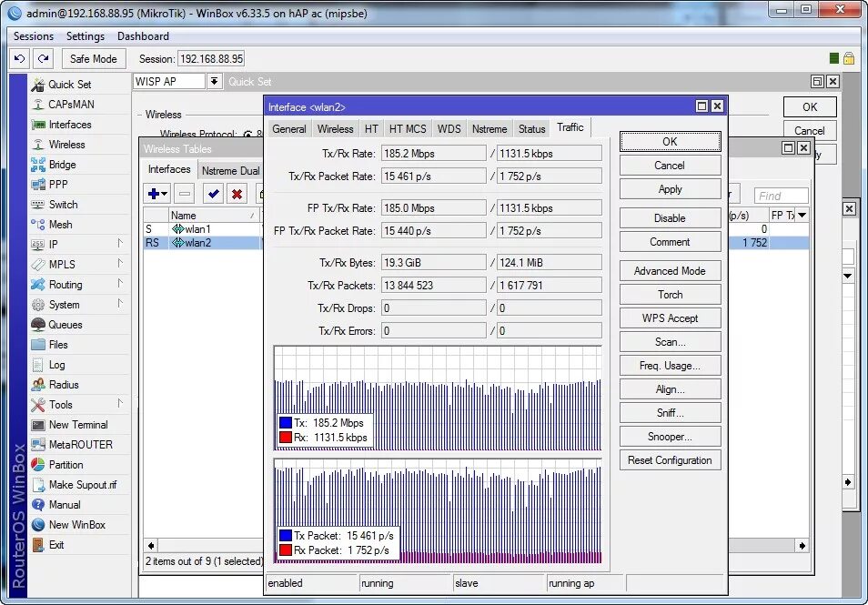Image resolution: width=868 pixels, height=605 pixels.
Task: Open Switch menu item
Action: coord(63,205)
